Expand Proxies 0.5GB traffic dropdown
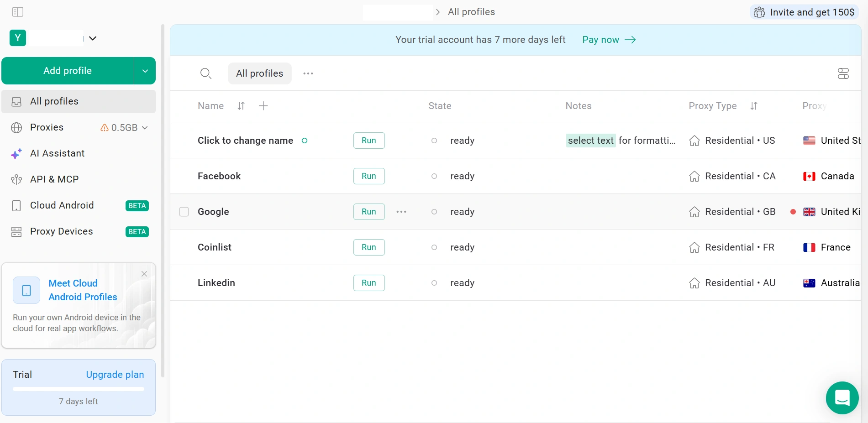The height and width of the screenshot is (423, 868). point(145,128)
